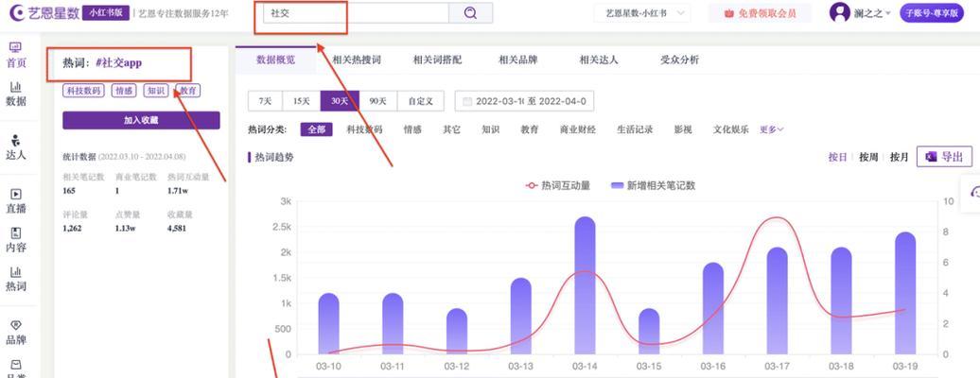Switch to the 数据概览 tab
Image resolution: width=980 pixels, height=378 pixels.
point(275,60)
